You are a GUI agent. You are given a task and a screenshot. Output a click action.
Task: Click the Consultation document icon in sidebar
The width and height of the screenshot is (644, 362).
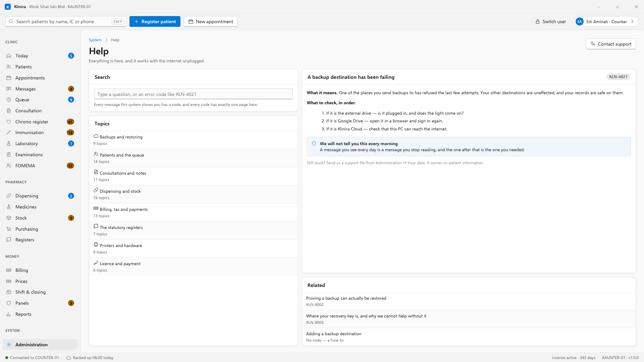tap(9, 111)
